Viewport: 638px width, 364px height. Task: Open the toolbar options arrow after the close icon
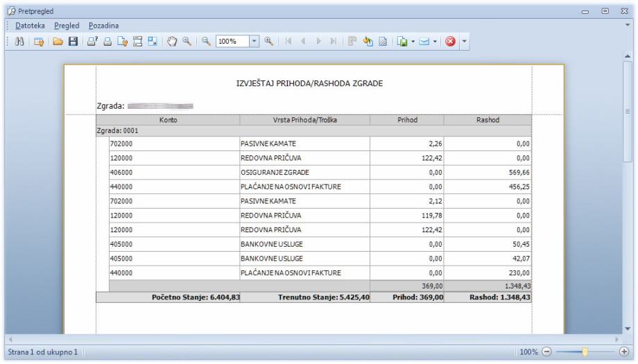463,41
